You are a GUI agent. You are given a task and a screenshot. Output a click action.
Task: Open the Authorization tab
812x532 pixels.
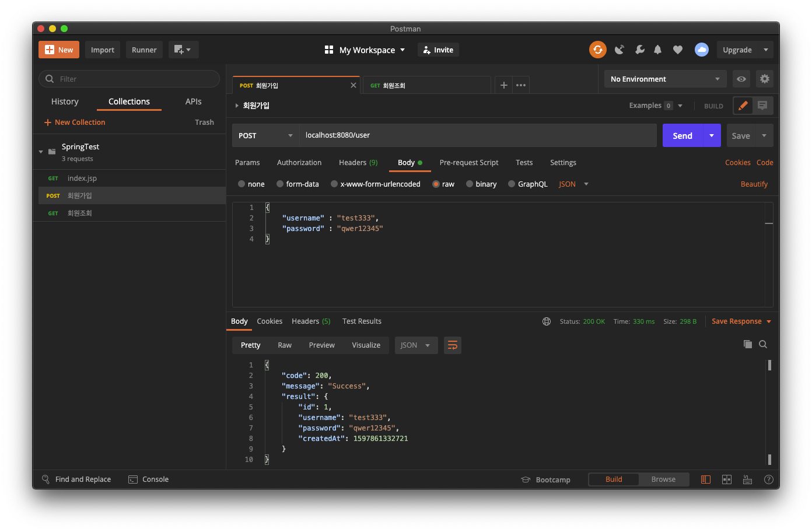click(x=299, y=163)
